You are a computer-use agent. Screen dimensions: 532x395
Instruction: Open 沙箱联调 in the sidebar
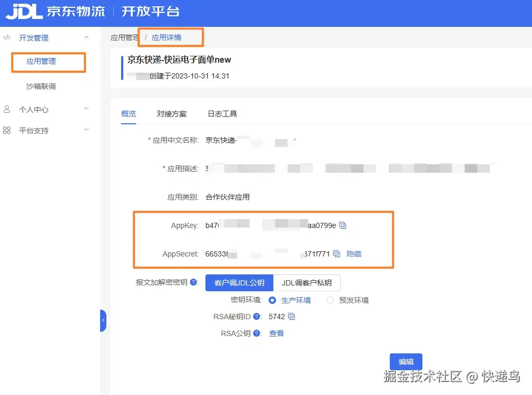41,86
